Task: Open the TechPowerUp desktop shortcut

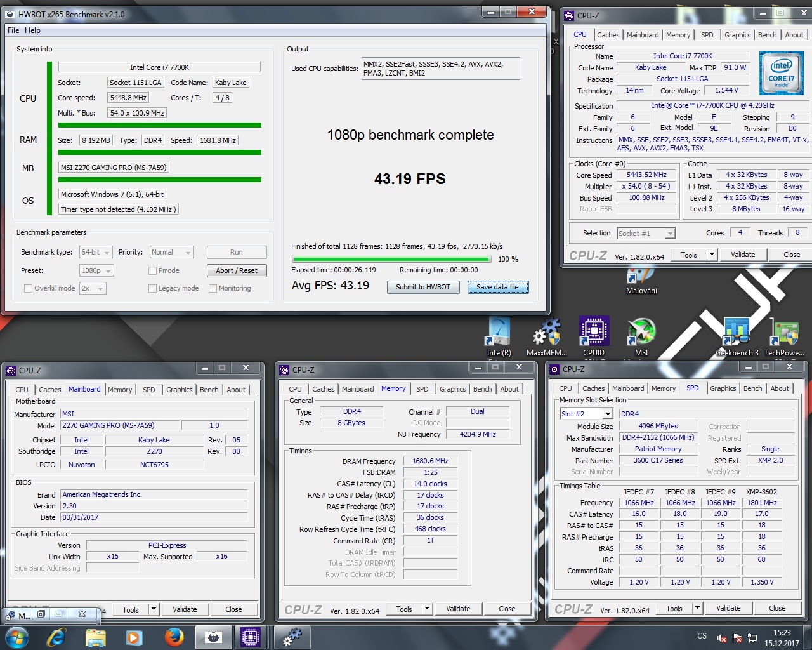Action: [784, 336]
